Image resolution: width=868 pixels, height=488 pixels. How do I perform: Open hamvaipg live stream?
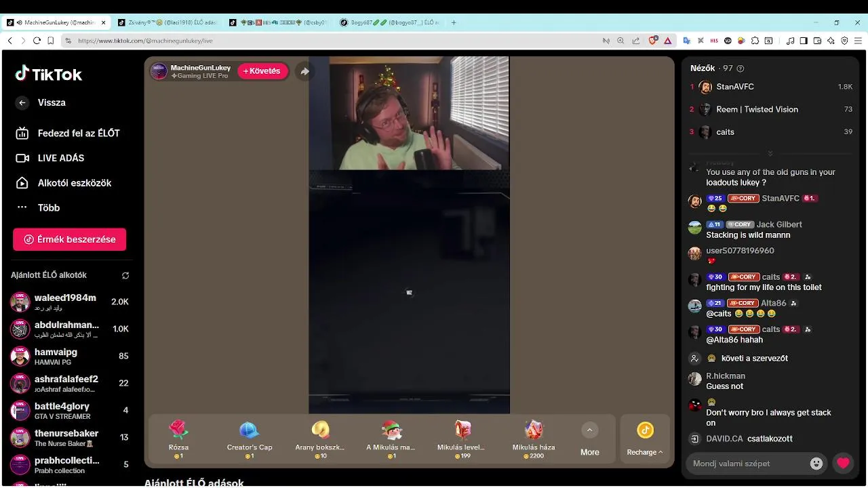click(69, 357)
